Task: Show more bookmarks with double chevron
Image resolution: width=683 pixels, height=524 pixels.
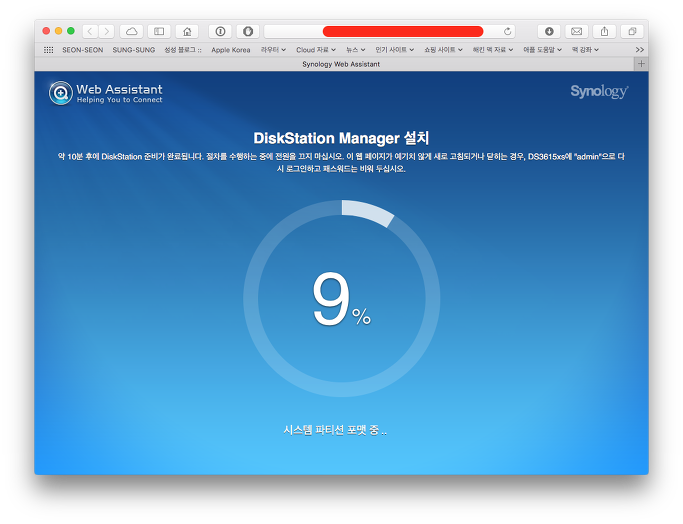Action: tap(639, 50)
